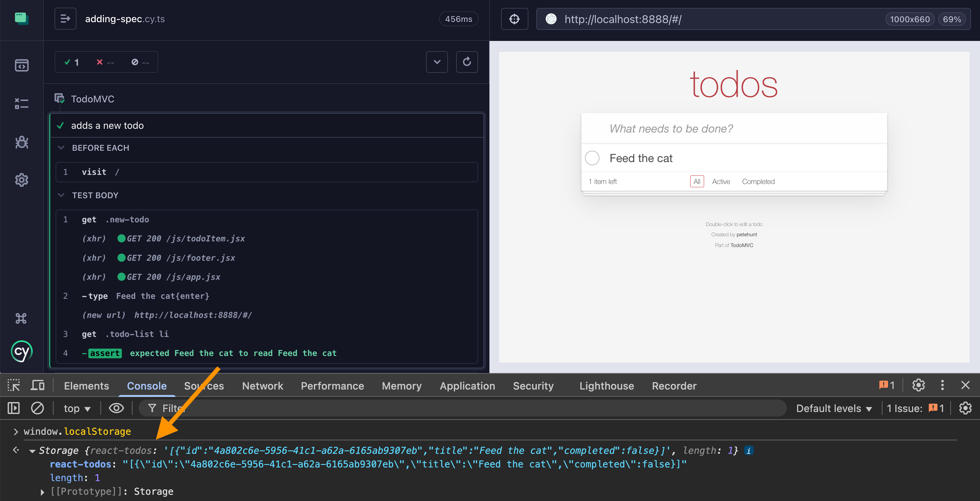This screenshot has width=980, height=501.
Task: Click the 'What needs to be done?' input
Action: coord(734,128)
